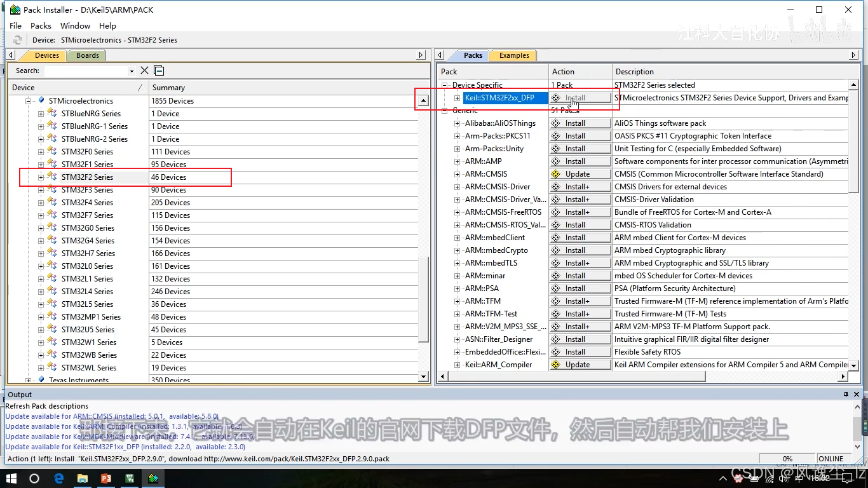Select the Packs tab

tap(473, 55)
